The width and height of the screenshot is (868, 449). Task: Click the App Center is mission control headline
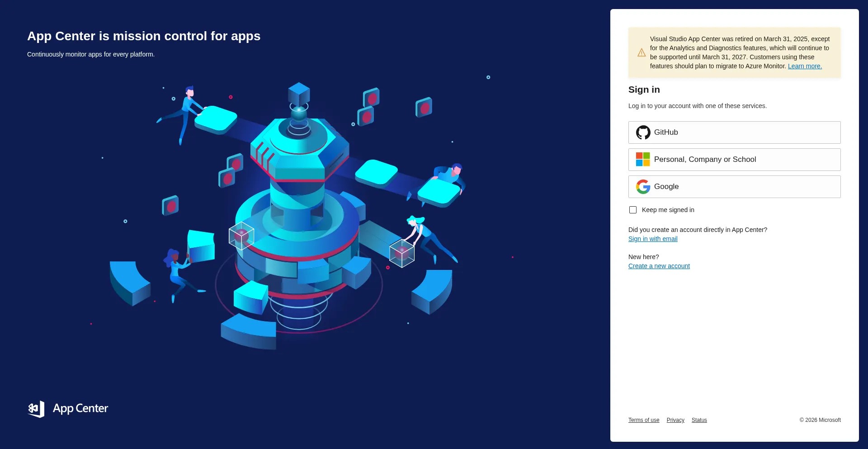click(144, 36)
